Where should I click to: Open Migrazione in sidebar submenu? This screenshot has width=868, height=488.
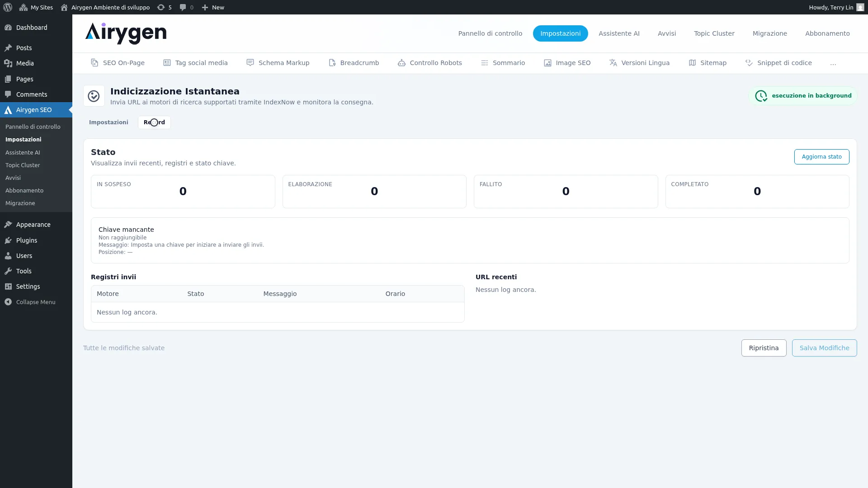(20, 203)
